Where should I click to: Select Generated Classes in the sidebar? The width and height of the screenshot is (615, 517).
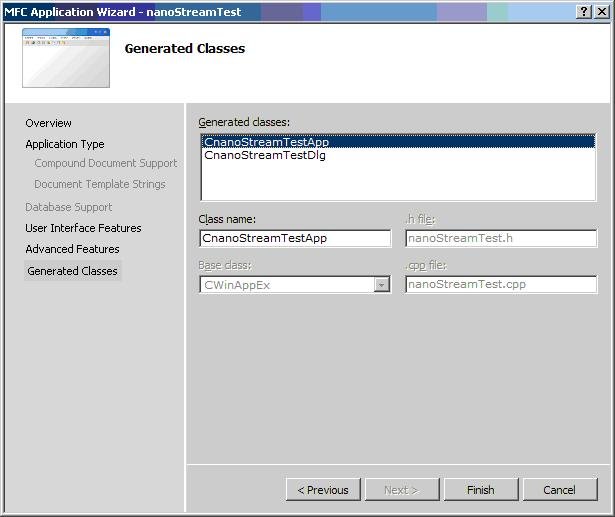pyautogui.click(x=72, y=271)
